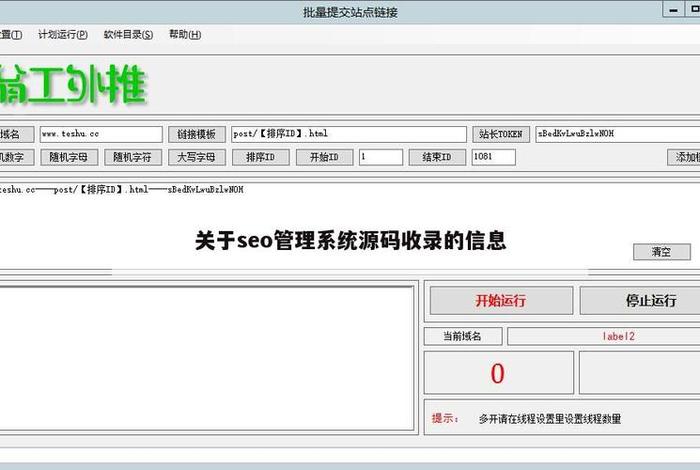Clear the list with the 清空 button
700x470 pixels.
662,252
